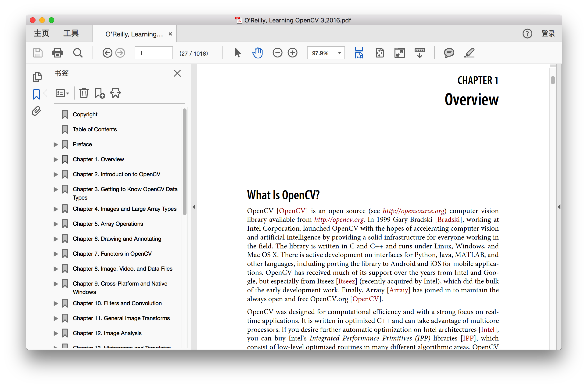Toggle fit width scrolling mode
The image size is (588, 387).
359,53
